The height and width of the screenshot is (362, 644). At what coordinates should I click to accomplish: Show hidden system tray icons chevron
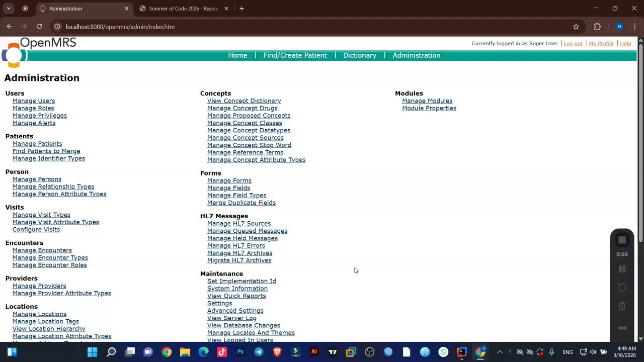point(500,352)
